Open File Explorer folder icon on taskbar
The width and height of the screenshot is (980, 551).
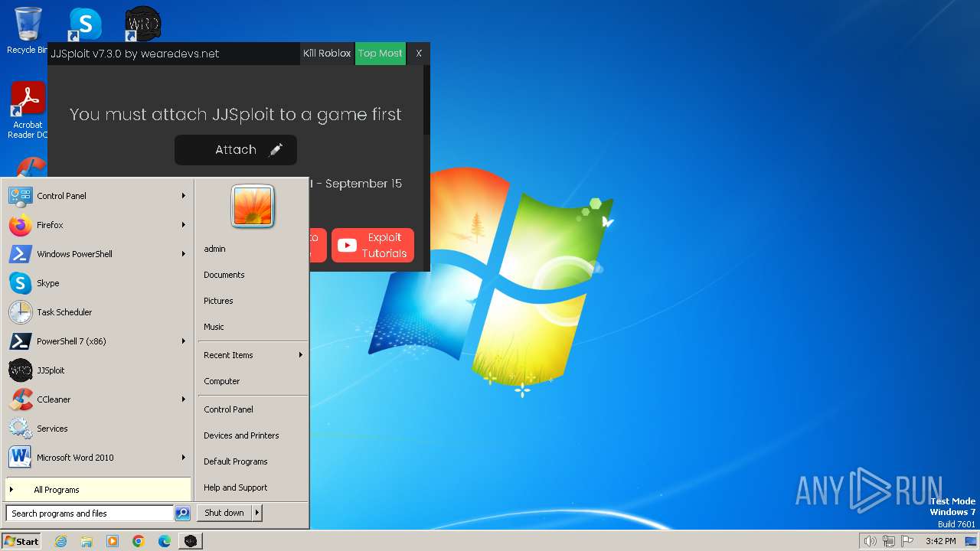(x=87, y=541)
